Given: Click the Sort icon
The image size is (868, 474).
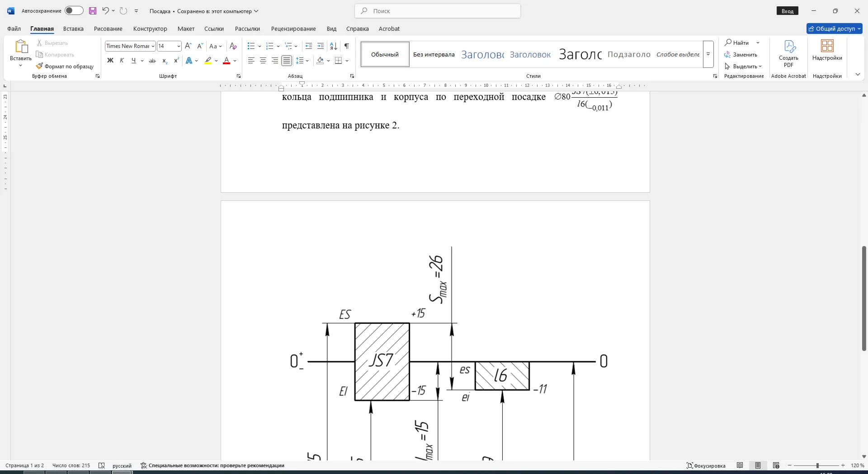Looking at the screenshot, I should pyautogui.click(x=334, y=46).
